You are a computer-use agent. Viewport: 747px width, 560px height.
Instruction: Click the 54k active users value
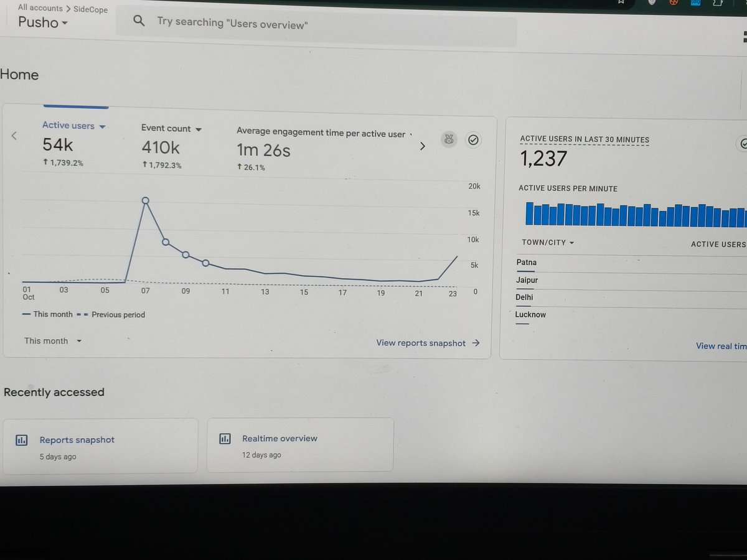tap(58, 145)
